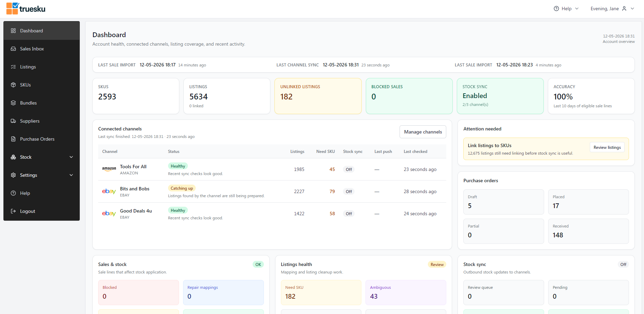
Task: Click the Last checked column header
Action: pos(415,152)
